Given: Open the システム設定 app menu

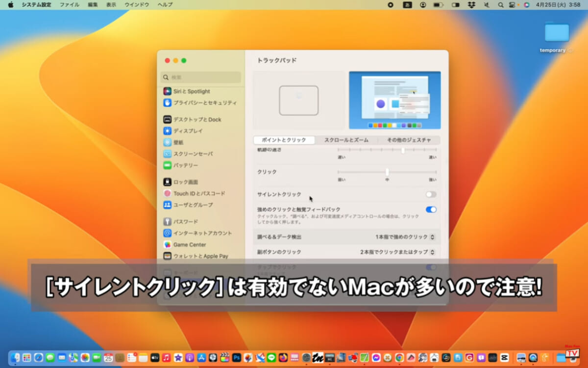Looking at the screenshot, I should click(36, 4).
